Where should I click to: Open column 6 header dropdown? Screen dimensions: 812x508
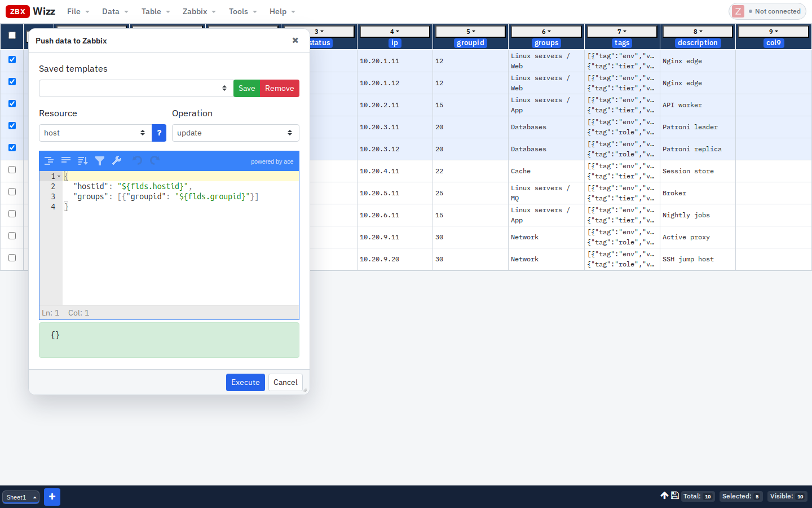coord(546,32)
